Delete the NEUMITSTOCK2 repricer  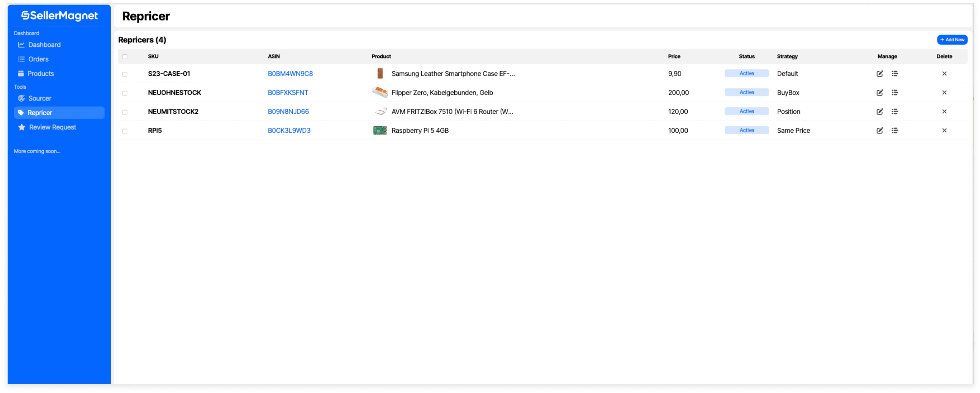pos(944,112)
